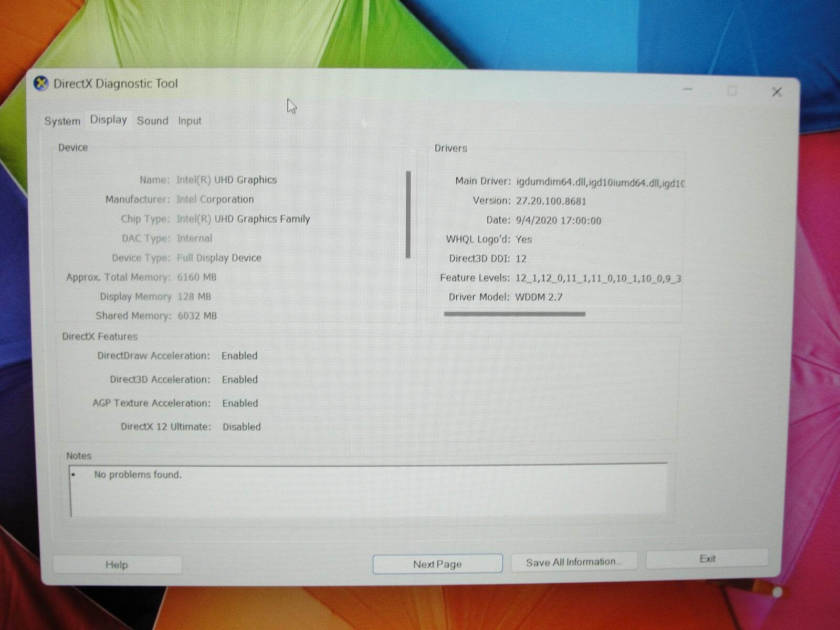Switch to the System tab
Screen dimensions: 840x630
61,121
